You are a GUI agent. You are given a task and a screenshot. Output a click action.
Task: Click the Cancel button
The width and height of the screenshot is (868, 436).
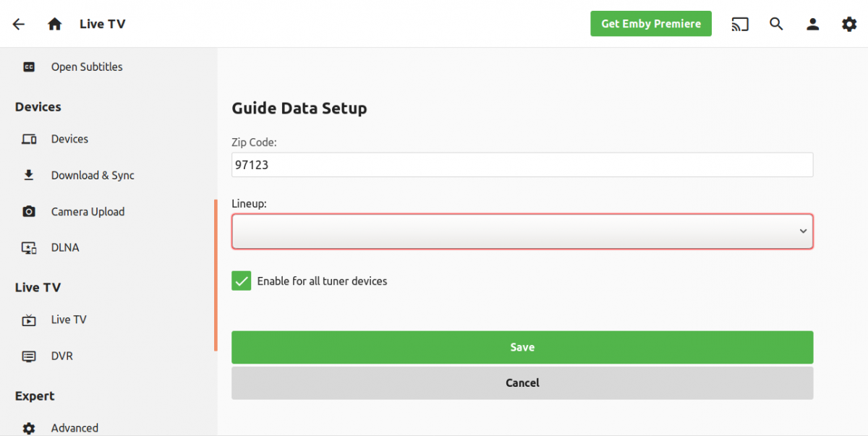coord(522,383)
